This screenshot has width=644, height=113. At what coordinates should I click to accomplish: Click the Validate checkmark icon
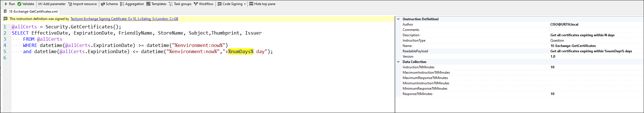19,4
